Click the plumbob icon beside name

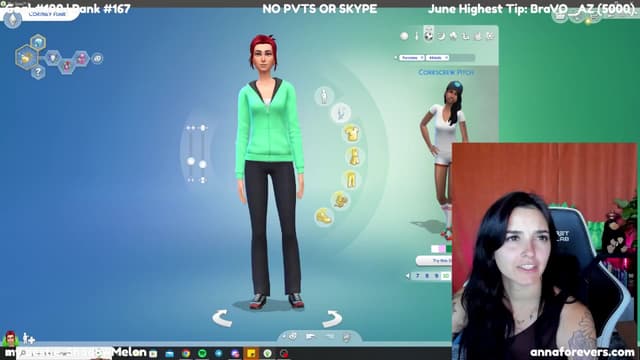(13, 20)
